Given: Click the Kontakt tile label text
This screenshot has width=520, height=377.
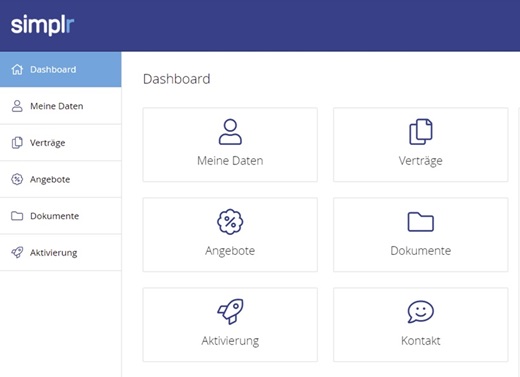Looking at the screenshot, I should click(x=421, y=341).
